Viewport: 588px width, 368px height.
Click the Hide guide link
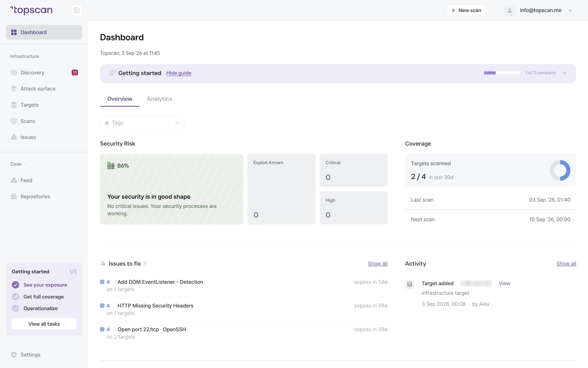[179, 73]
